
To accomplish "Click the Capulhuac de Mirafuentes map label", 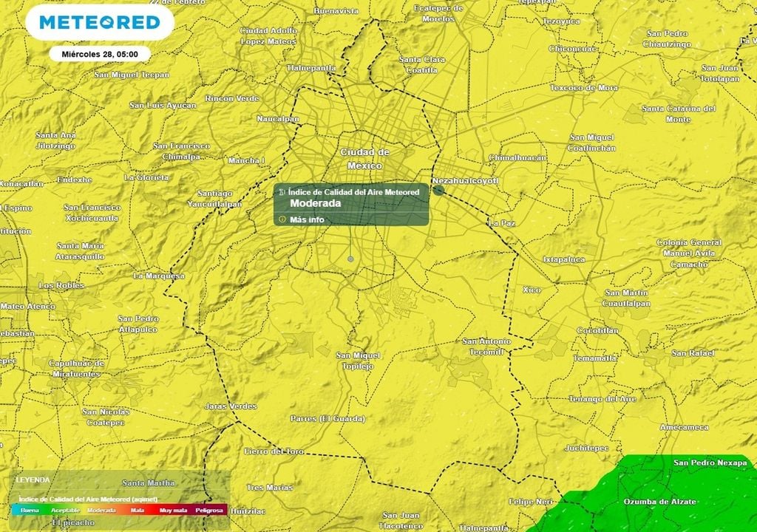I will coord(76,369).
